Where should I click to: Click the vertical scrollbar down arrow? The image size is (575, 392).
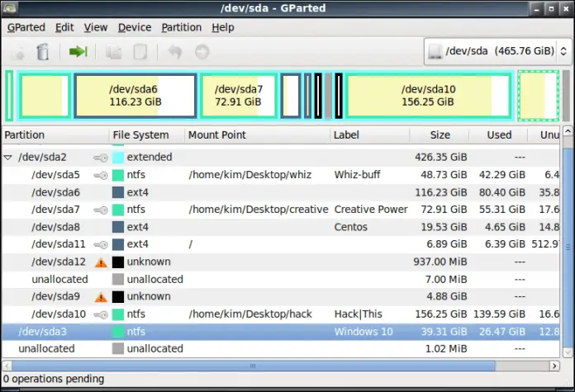(568, 353)
